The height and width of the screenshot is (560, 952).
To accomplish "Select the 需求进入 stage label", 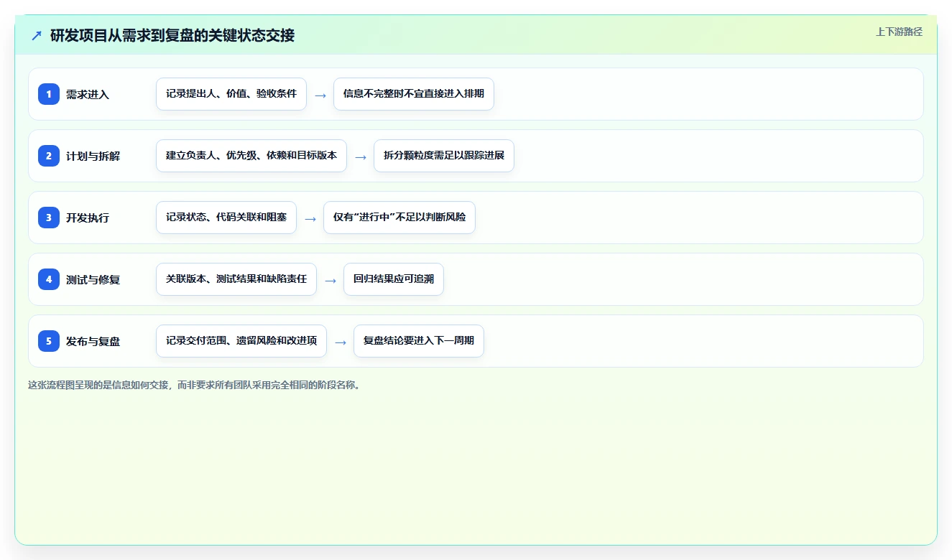I will [88, 94].
